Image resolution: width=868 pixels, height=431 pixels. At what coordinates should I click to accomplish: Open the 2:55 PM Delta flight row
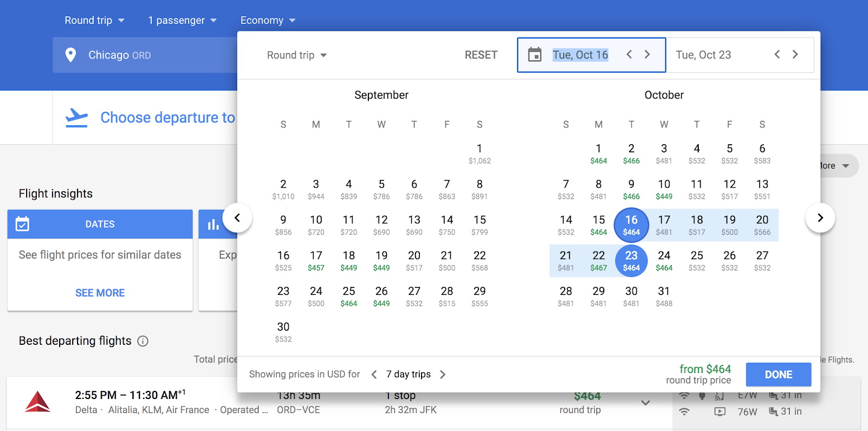[339, 403]
